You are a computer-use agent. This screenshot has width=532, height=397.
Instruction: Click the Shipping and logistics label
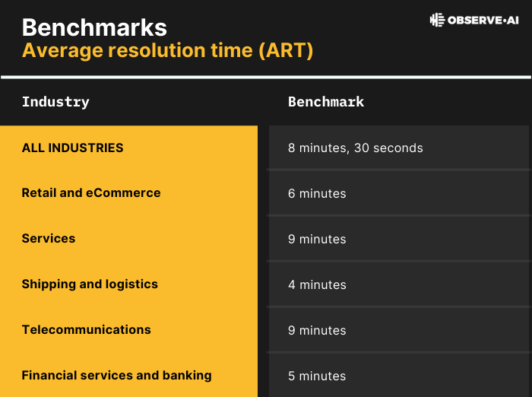[x=90, y=284]
